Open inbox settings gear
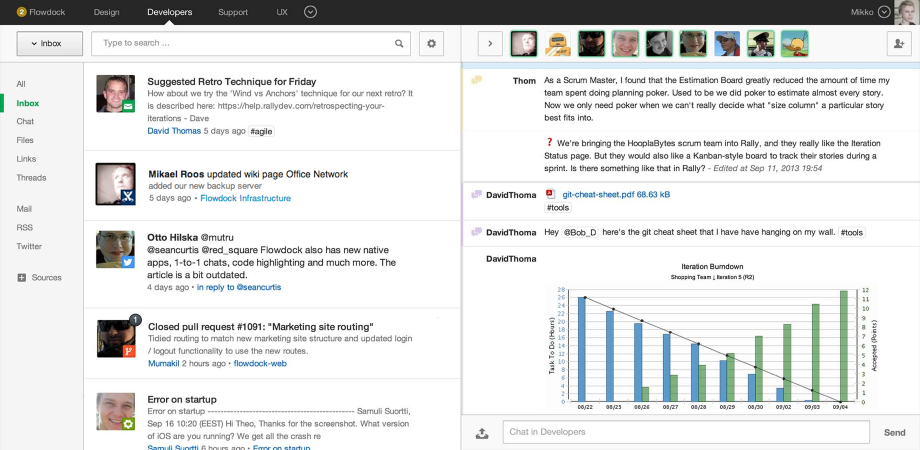The width and height of the screenshot is (920, 450). click(x=431, y=43)
